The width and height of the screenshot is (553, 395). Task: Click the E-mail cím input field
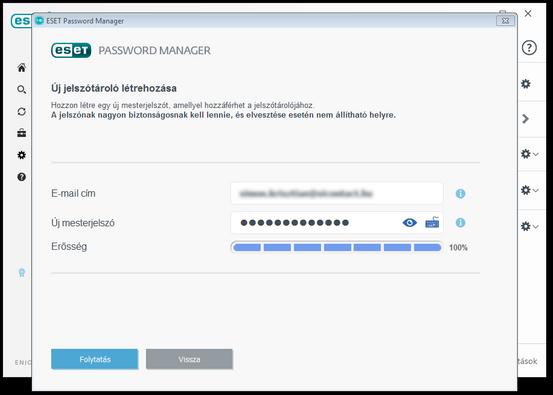[x=337, y=193]
